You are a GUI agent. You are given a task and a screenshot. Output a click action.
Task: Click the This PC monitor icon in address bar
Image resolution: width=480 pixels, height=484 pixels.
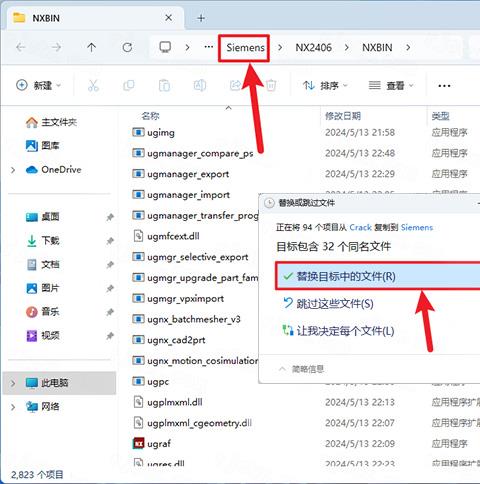tap(165, 47)
